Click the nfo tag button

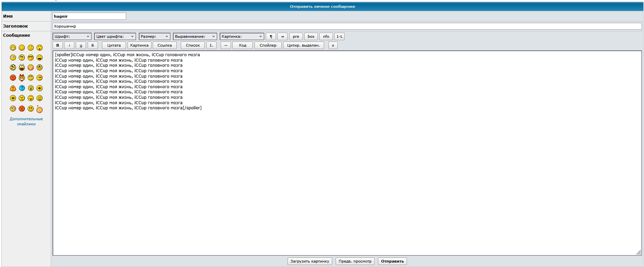pos(326,36)
